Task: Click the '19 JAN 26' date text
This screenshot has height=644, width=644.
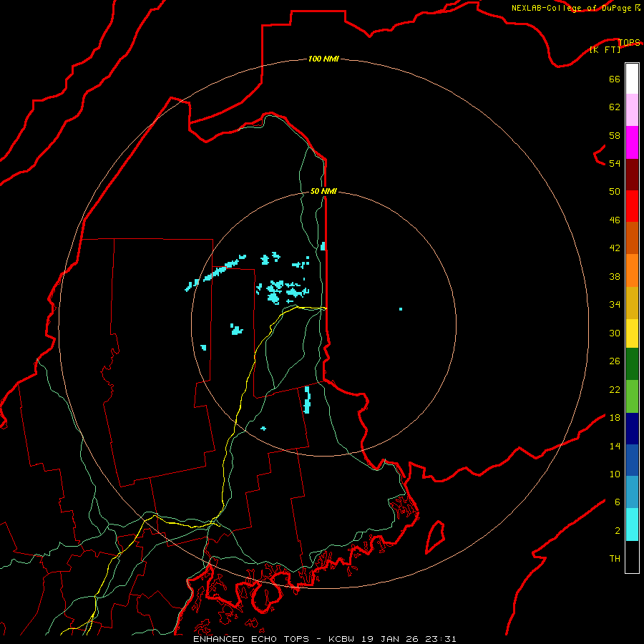Action: (x=390, y=639)
